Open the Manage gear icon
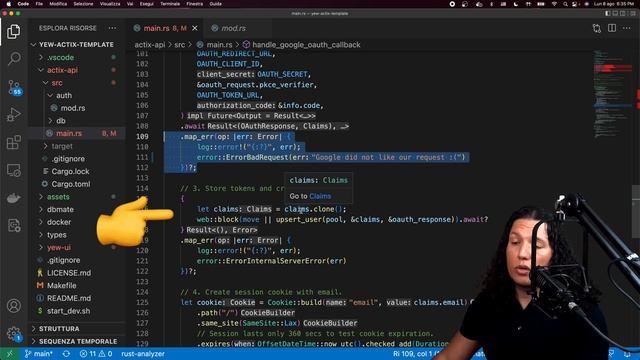Viewport: 640px width, 360px height. coord(14,333)
